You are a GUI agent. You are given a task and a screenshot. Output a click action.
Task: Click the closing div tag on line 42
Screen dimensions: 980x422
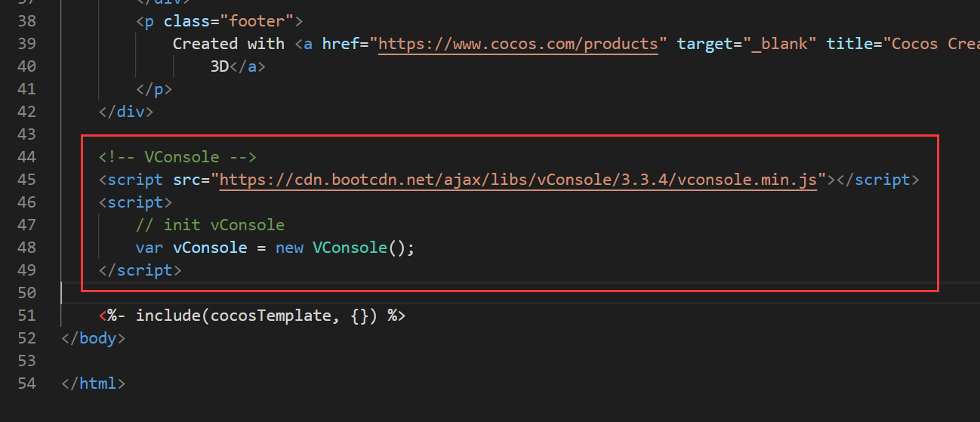click(126, 112)
